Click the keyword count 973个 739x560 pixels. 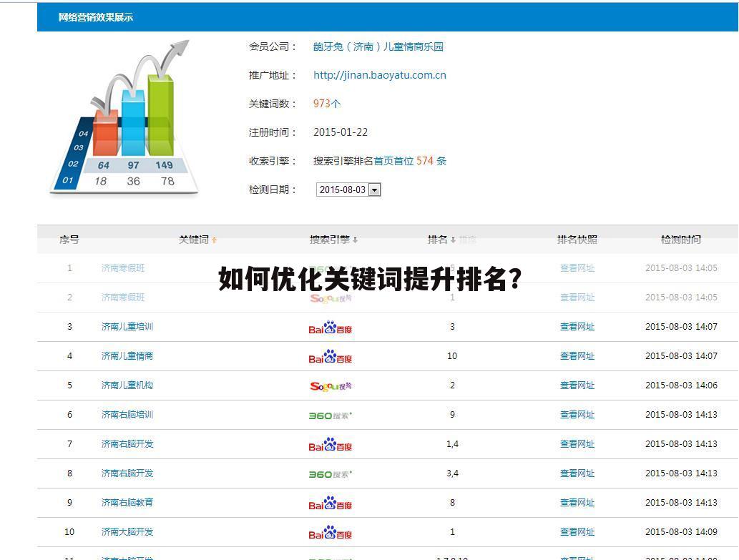[327, 104]
